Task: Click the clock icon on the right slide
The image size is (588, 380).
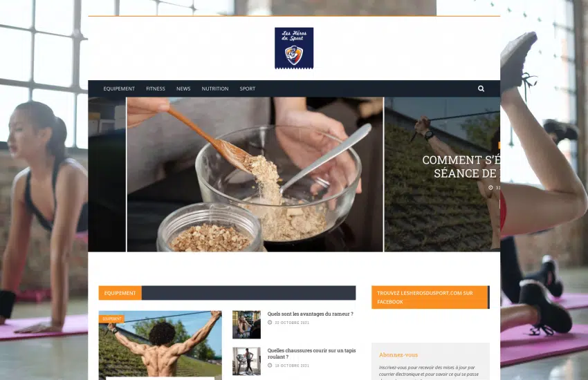Action: [490, 187]
